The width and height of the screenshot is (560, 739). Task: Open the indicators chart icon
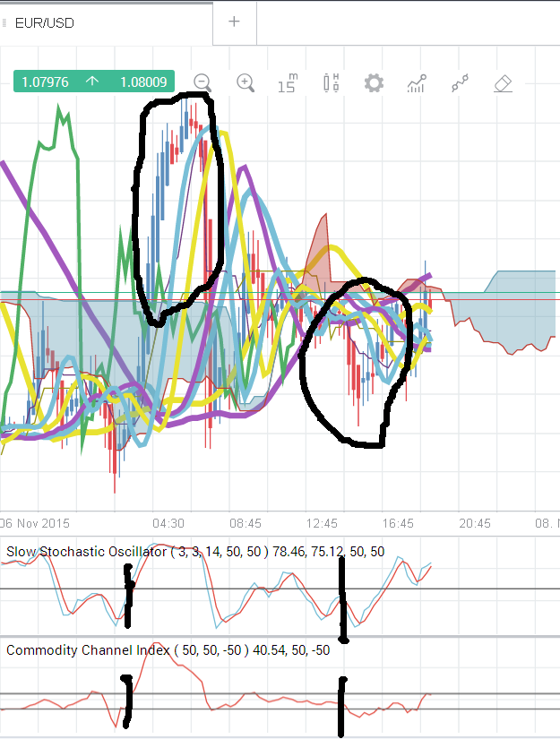417,83
